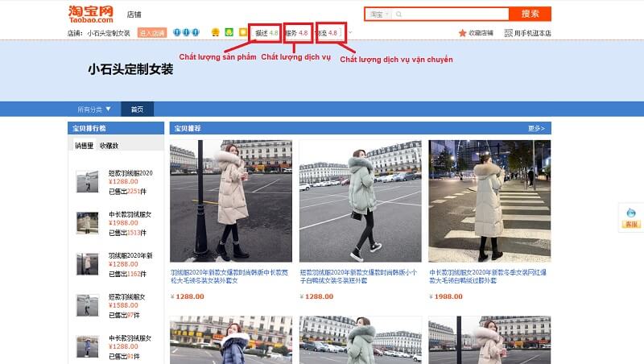Click the 物流 4.8 logistics score

327,33
